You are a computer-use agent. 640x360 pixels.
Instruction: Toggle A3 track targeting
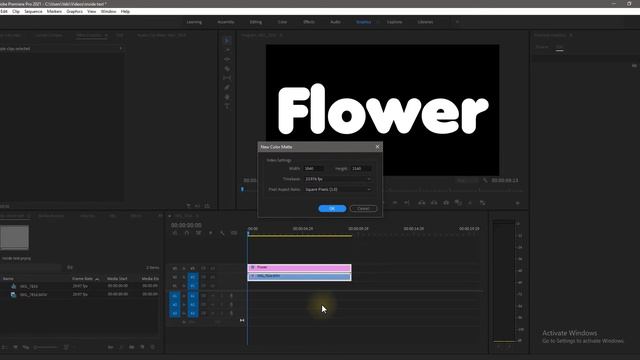coord(193,313)
